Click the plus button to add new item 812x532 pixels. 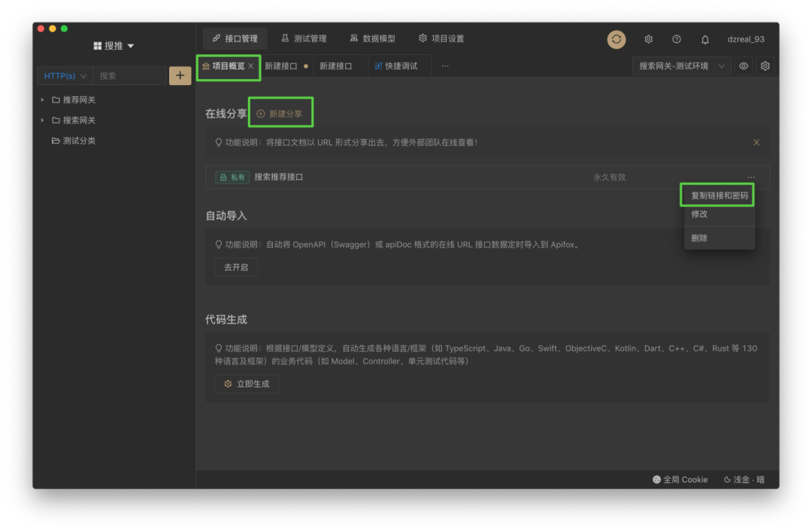tap(180, 76)
